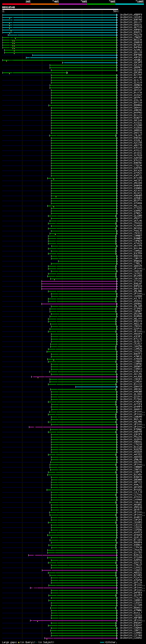
Task: Open hit label UniRef100_A5BPF9
Action: coord(131,15)
